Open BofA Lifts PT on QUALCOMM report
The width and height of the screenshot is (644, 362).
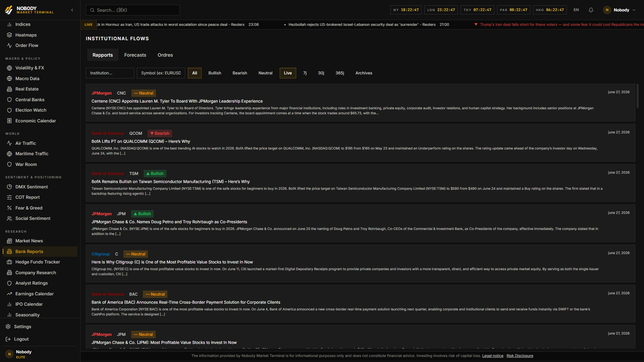(361, 143)
